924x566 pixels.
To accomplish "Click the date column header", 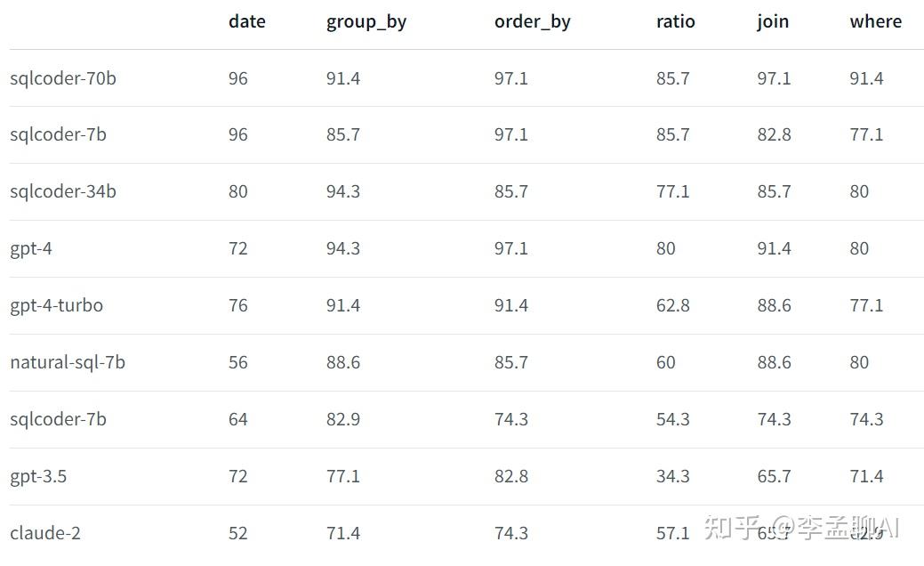I will [x=247, y=22].
